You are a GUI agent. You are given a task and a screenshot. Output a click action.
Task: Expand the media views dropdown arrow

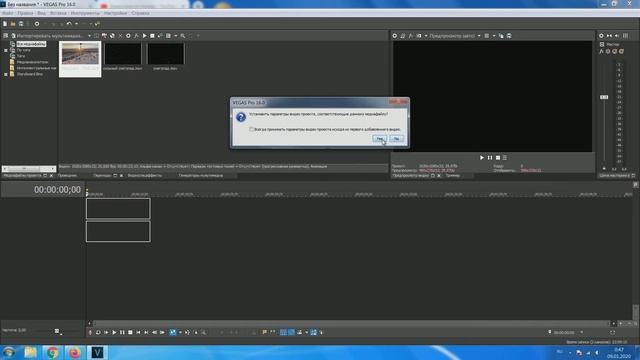(176, 36)
